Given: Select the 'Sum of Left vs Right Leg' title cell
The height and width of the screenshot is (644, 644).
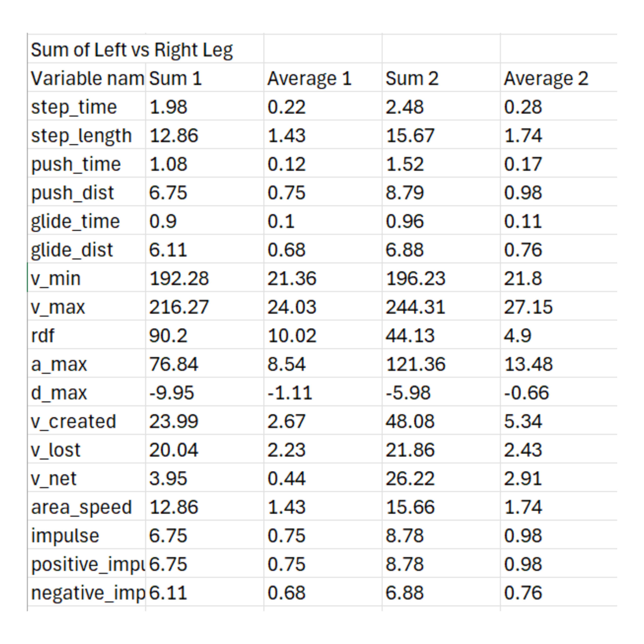Looking at the screenshot, I should coord(132,50).
